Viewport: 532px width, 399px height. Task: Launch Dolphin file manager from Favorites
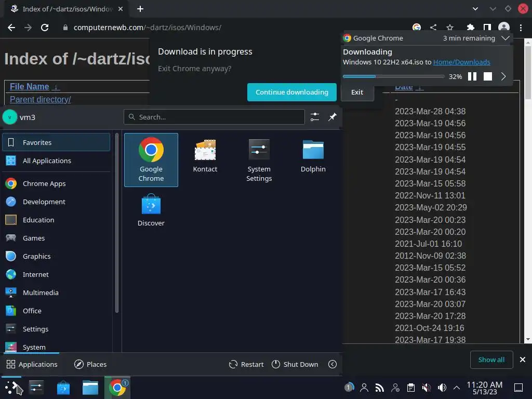pyautogui.click(x=313, y=156)
